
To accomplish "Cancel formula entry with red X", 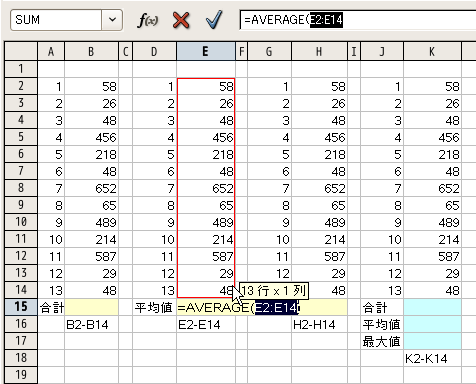I will (x=181, y=20).
